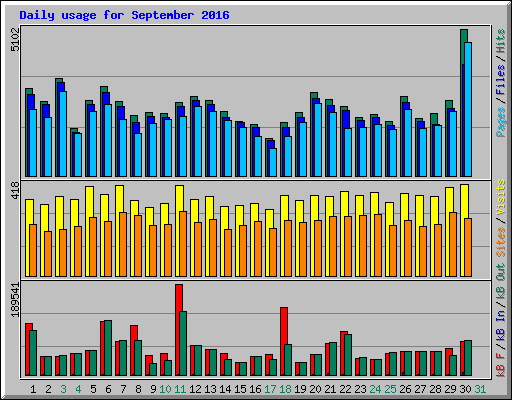Click day 3 on the x-axis
Image resolution: width=512 pixels, height=400 pixels.
63,389
